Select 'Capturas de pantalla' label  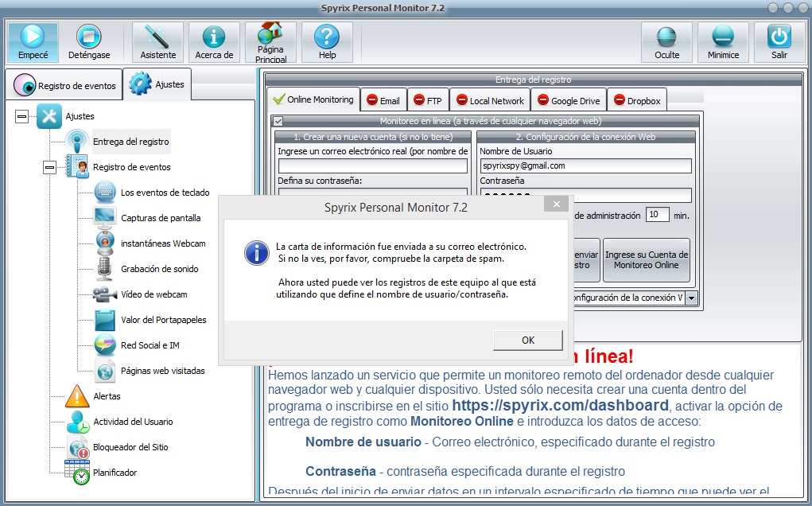161,218
